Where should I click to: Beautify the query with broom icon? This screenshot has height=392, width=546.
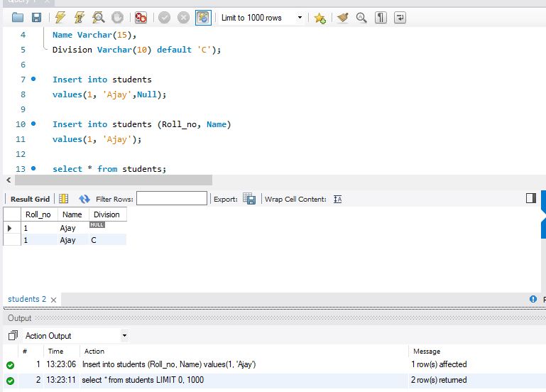coord(343,18)
